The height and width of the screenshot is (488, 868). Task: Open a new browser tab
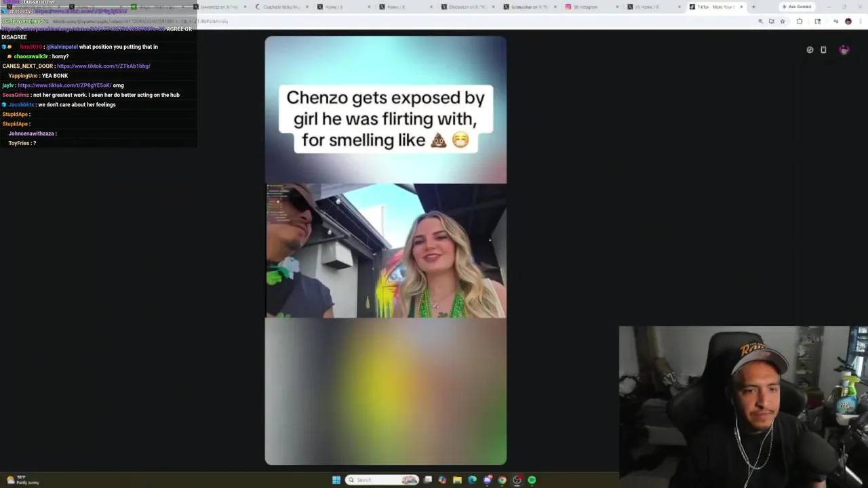click(753, 7)
